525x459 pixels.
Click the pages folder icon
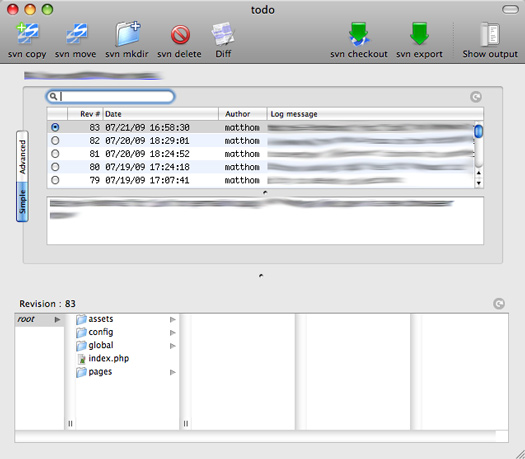tap(81, 372)
